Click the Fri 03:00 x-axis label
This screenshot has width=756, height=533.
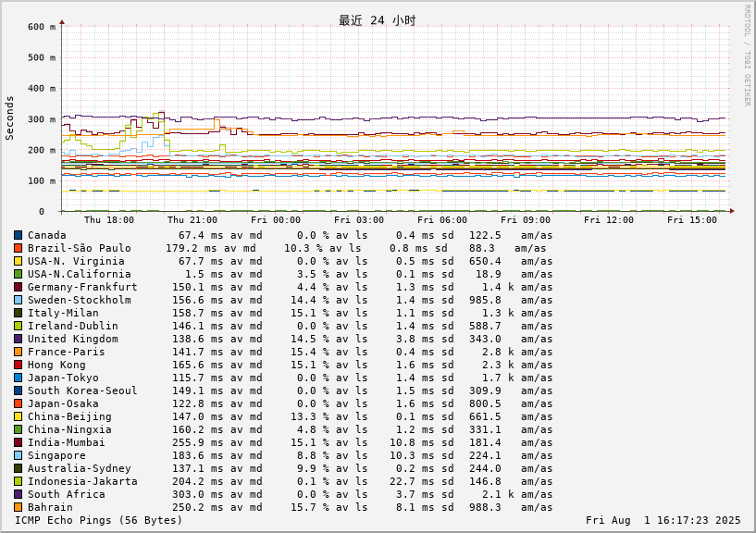(x=359, y=220)
